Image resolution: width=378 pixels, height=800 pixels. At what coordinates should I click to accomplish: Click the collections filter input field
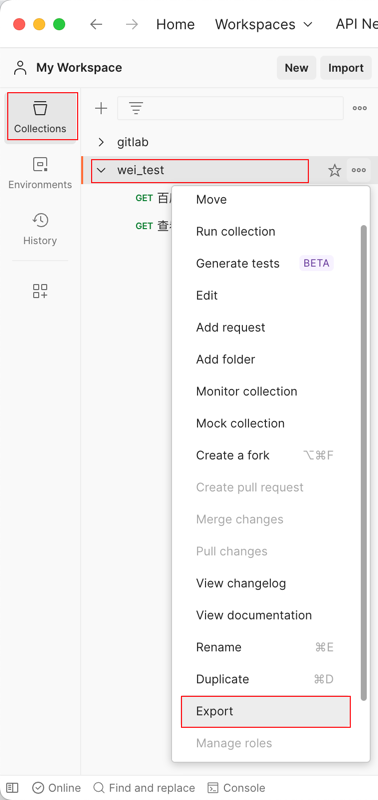[230, 108]
